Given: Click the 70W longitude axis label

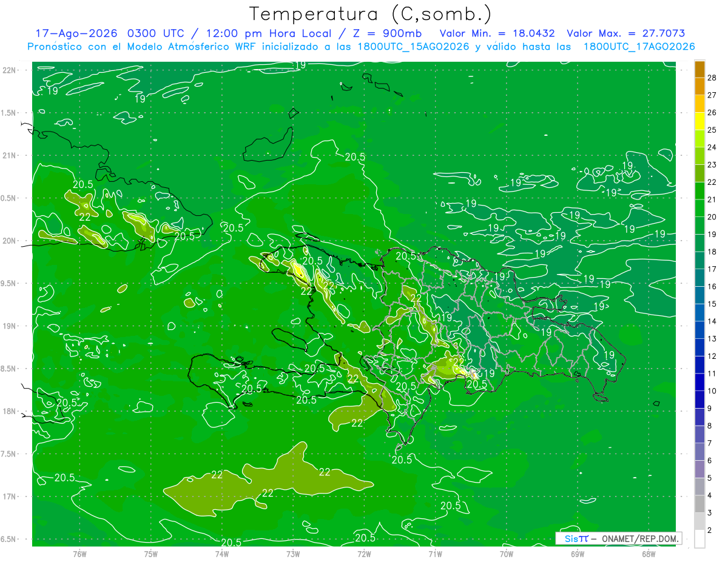Looking at the screenshot, I should (507, 554).
